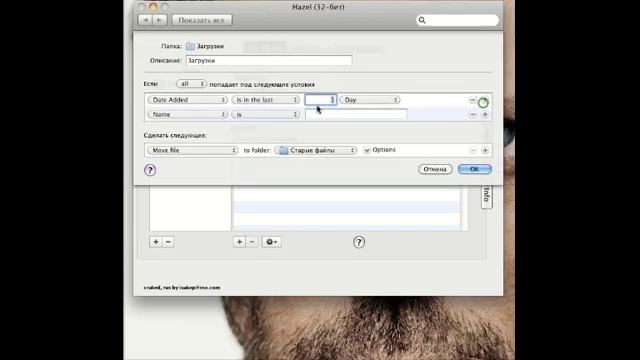Add a folder with the plus button
This screenshot has width=640, height=360.
click(156, 242)
